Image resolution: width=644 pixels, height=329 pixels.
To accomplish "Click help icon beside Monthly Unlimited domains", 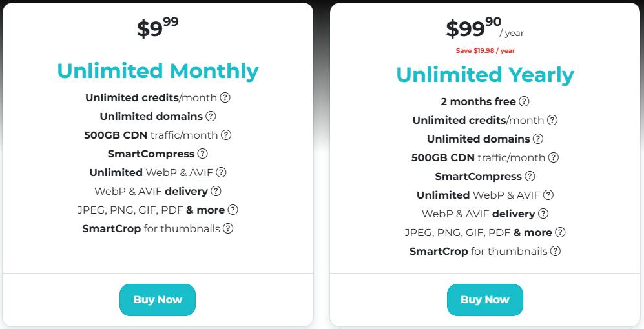I will coord(211,117).
